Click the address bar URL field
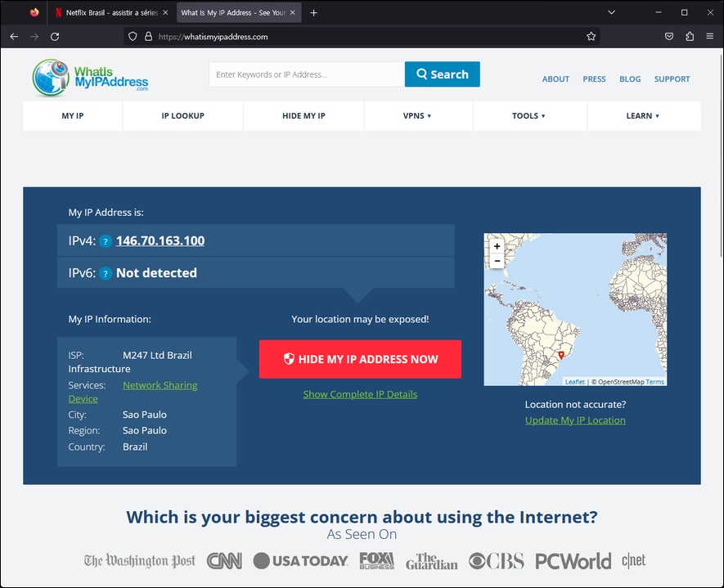This screenshot has width=724, height=588. pos(362,37)
